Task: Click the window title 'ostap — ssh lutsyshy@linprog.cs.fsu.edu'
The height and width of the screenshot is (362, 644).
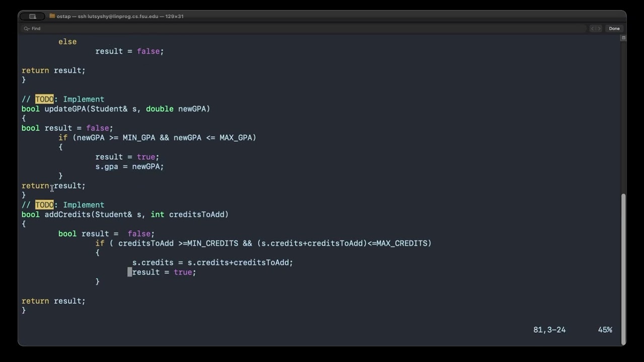Action: [108, 16]
